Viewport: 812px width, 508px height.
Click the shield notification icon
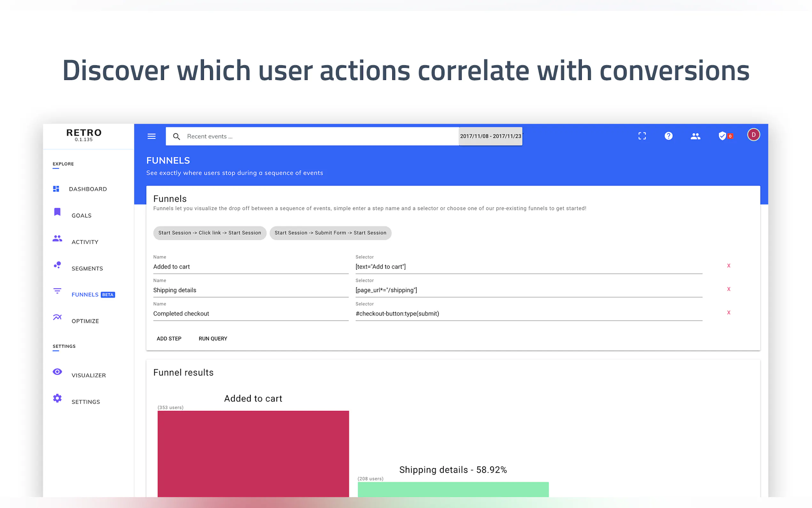point(722,136)
